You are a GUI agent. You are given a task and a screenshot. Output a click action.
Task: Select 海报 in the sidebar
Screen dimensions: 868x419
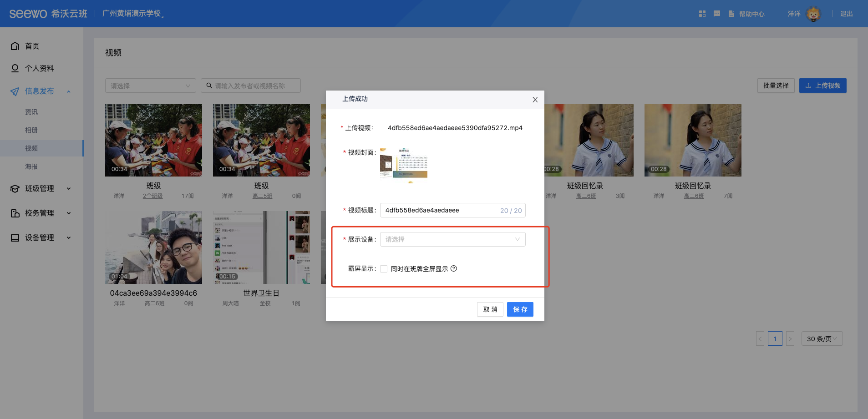(x=31, y=167)
